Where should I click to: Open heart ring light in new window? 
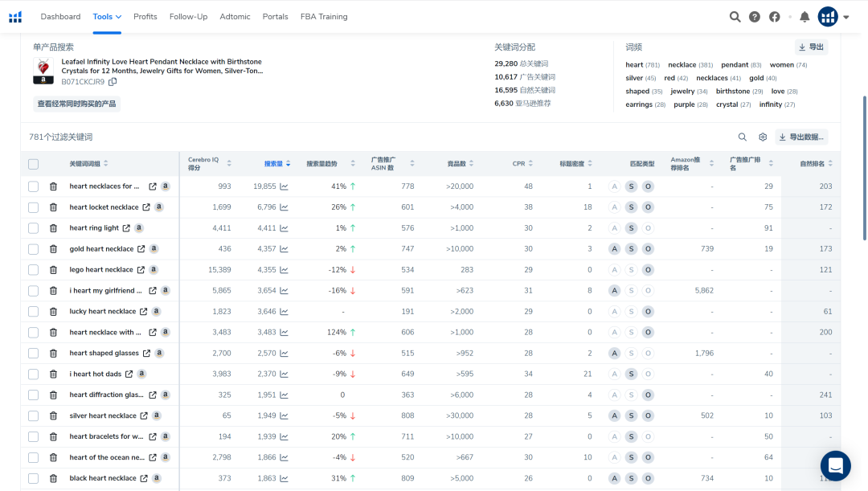(x=126, y=228)
